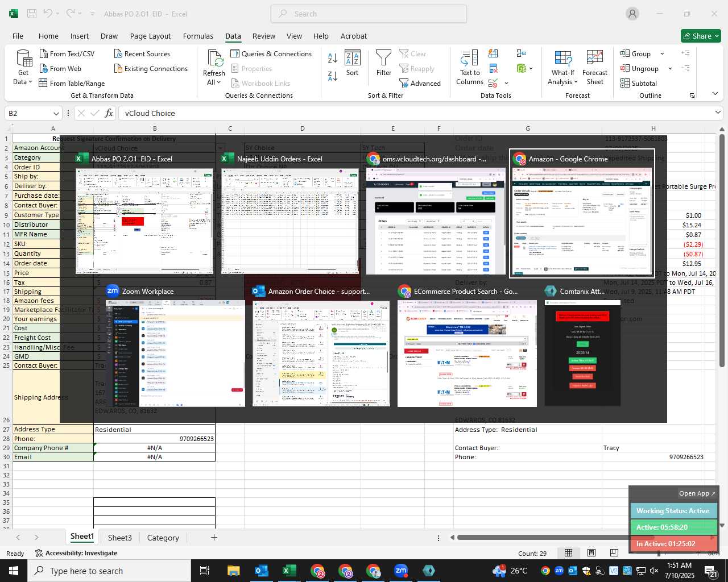
Task: Click the Get Data icon
Action: coord(24,59)
